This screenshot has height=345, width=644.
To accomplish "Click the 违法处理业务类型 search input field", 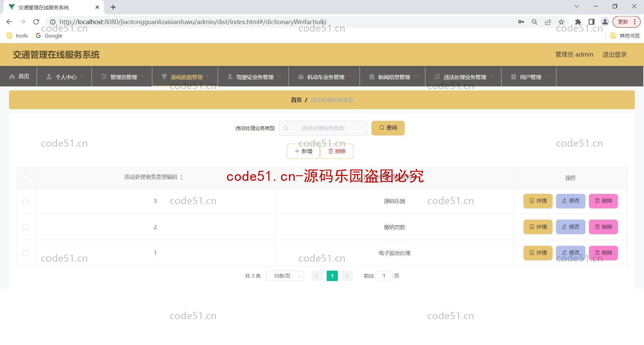I will pyautogui.click(x=323, y=128).
